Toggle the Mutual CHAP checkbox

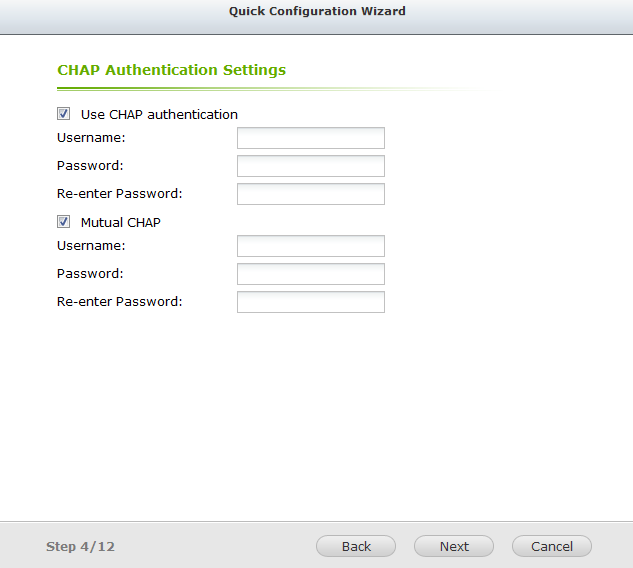tap(63, 222)
